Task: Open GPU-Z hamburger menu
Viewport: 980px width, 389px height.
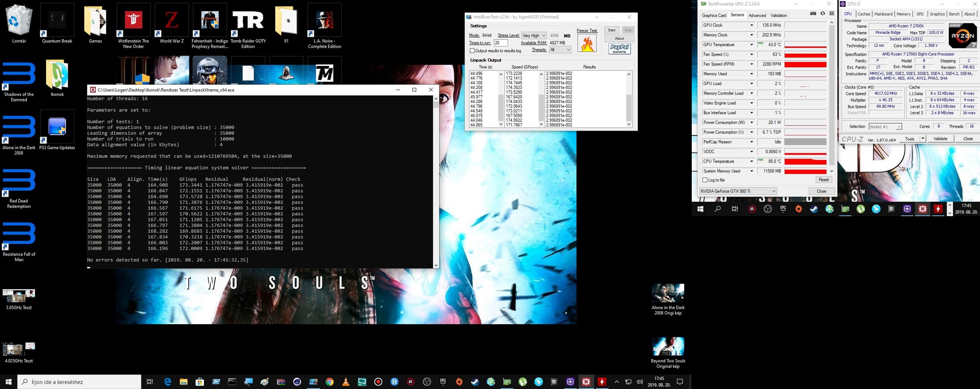Action: click(831, 14)
